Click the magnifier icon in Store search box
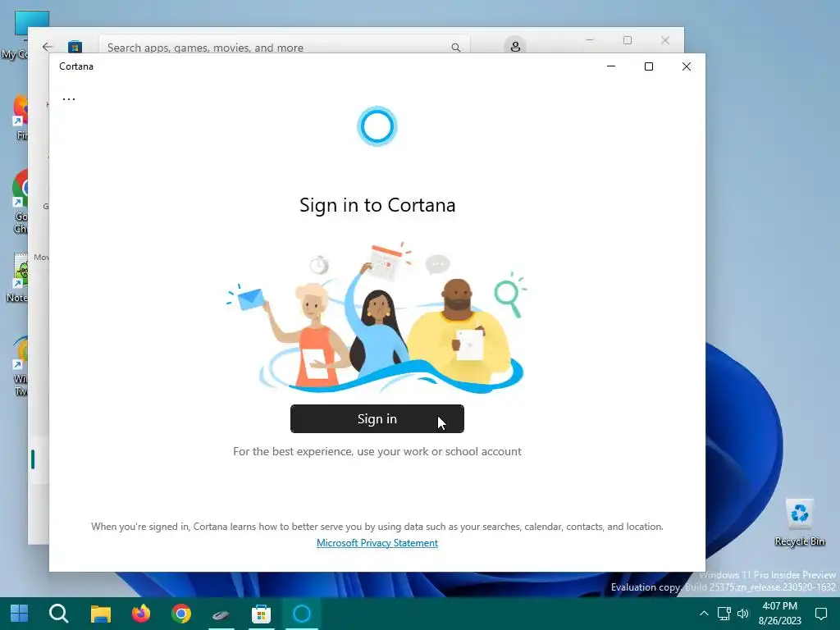The height and width of the screenshot is (630, 840). [456, 47]
